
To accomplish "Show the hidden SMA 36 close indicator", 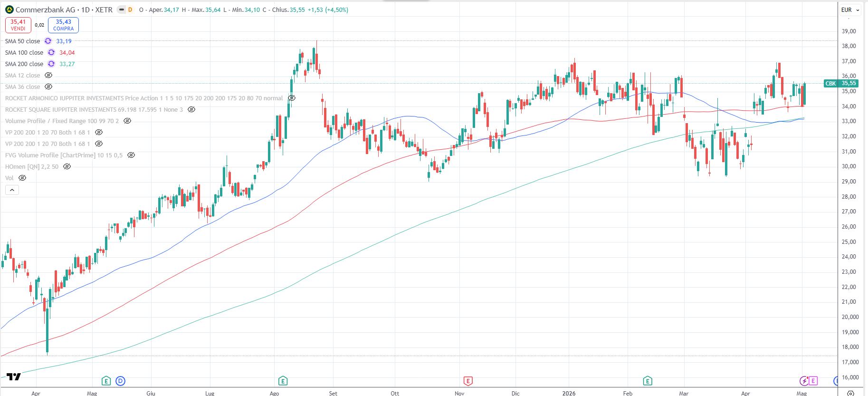I will pos(48,87).
